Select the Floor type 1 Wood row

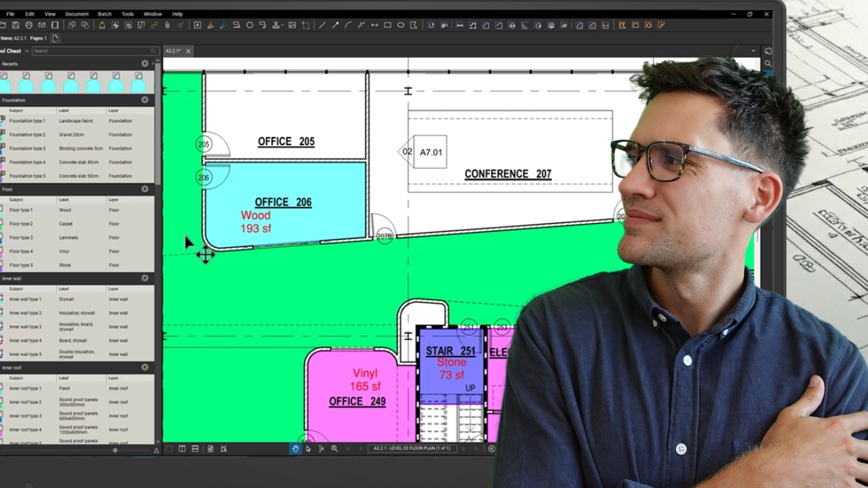(x=77, y=210)
